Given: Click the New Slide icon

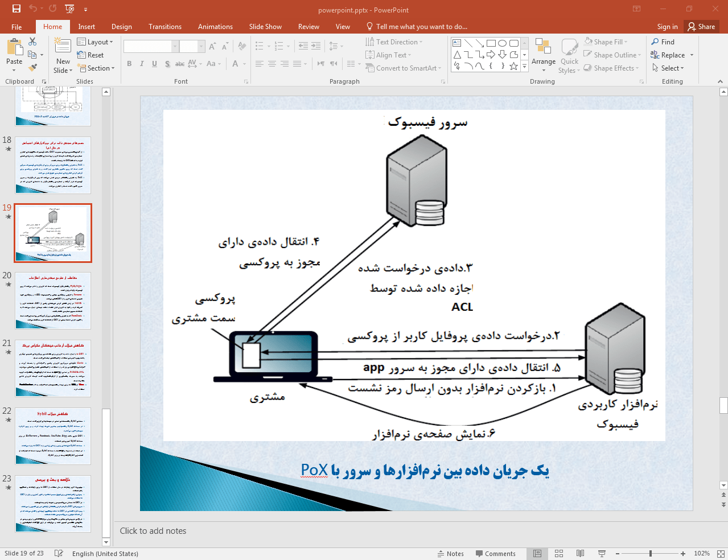Looking at the screenshot, I should (63, 47).
